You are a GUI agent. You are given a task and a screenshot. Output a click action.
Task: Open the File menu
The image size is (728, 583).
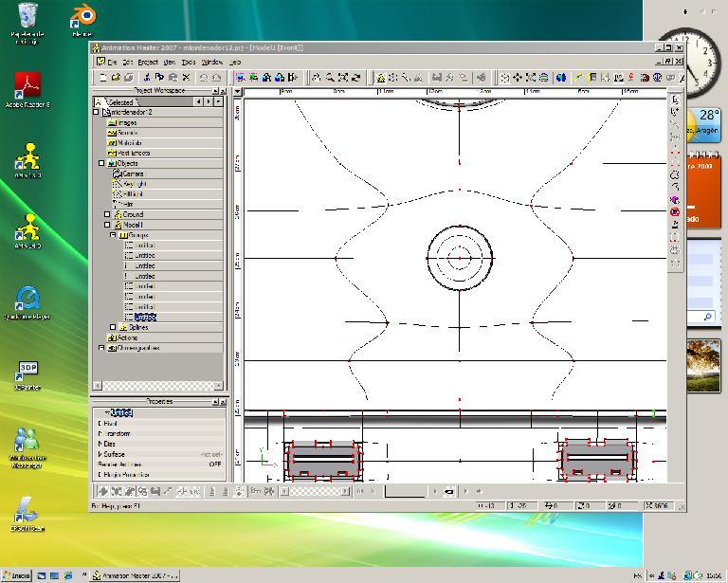point(112,62)
